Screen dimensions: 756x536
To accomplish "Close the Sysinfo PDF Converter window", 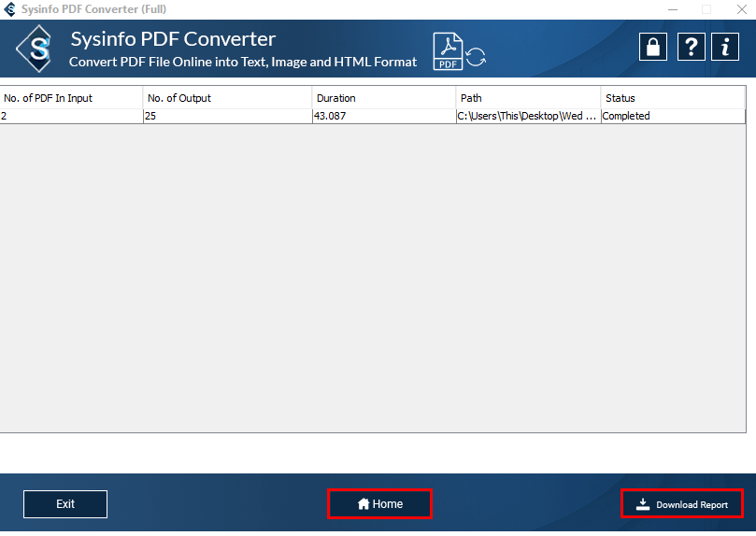I will 738,9.
